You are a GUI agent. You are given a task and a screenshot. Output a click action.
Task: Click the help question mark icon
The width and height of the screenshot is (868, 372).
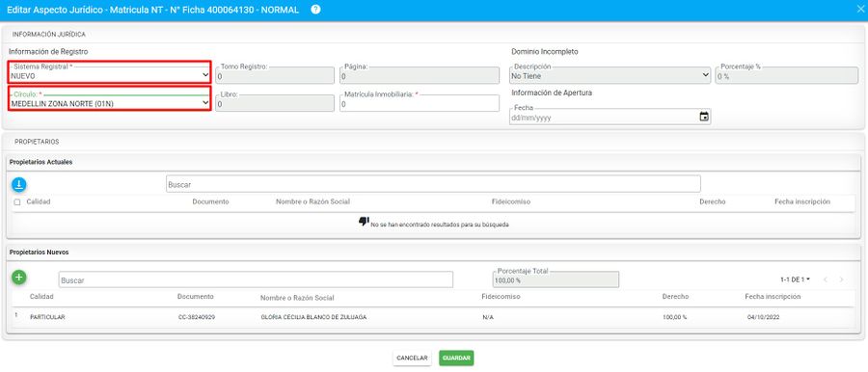click(315, 10)
